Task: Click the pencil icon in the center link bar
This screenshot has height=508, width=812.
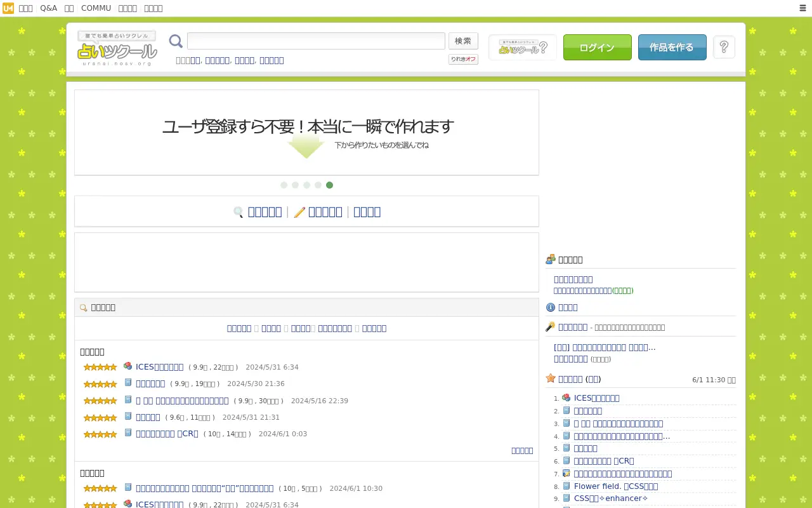Action: coord(299,212)
